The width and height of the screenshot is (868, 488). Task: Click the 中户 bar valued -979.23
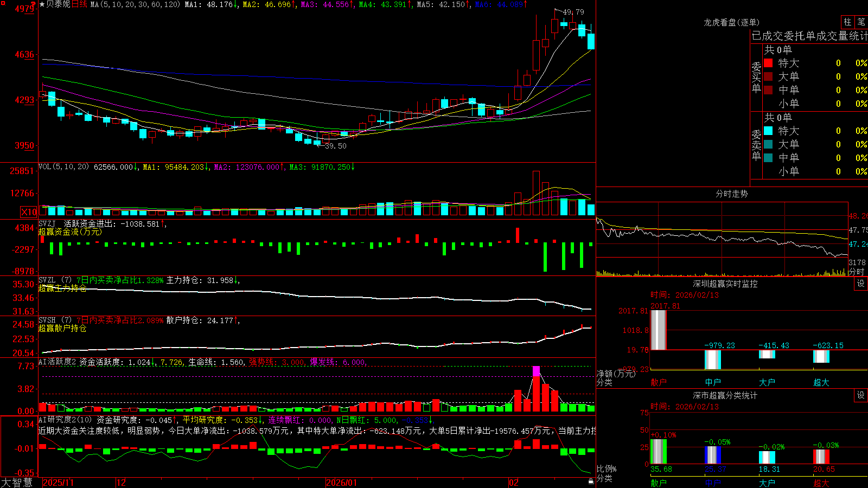pos(712,359)
